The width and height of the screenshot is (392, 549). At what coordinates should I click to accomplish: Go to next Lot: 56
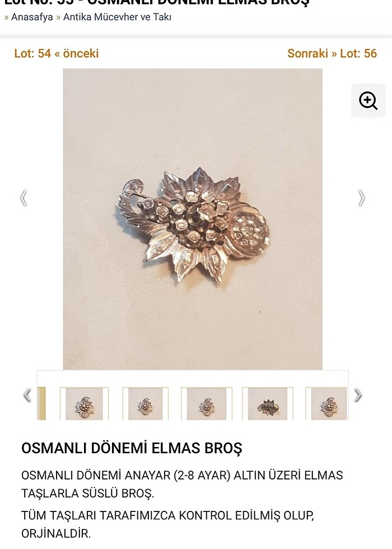[x=332, y=53]
